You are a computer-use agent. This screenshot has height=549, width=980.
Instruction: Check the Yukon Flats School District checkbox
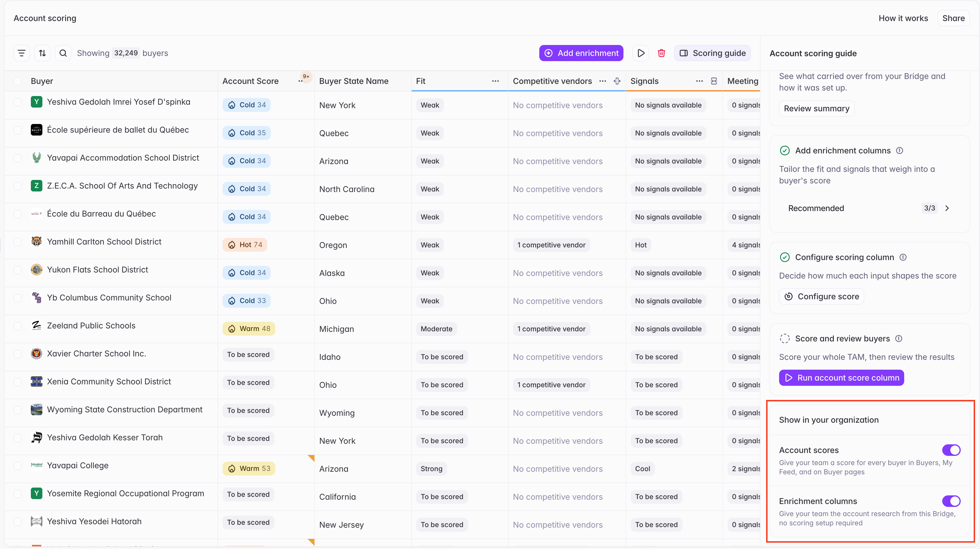[x=18, y=270]
